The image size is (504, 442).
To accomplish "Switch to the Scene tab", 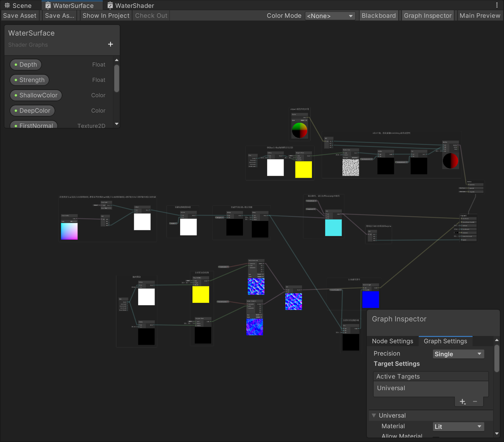I will tap(18, 5).
